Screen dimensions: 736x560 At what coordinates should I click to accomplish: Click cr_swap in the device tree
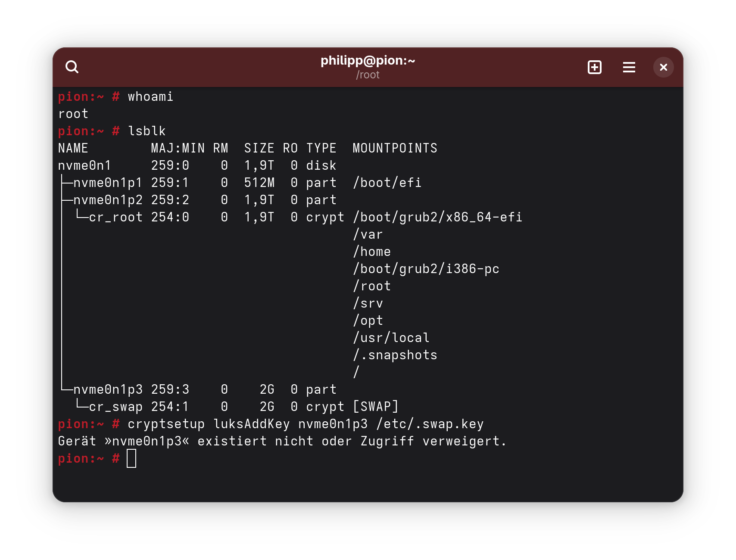tap(115, 407)
